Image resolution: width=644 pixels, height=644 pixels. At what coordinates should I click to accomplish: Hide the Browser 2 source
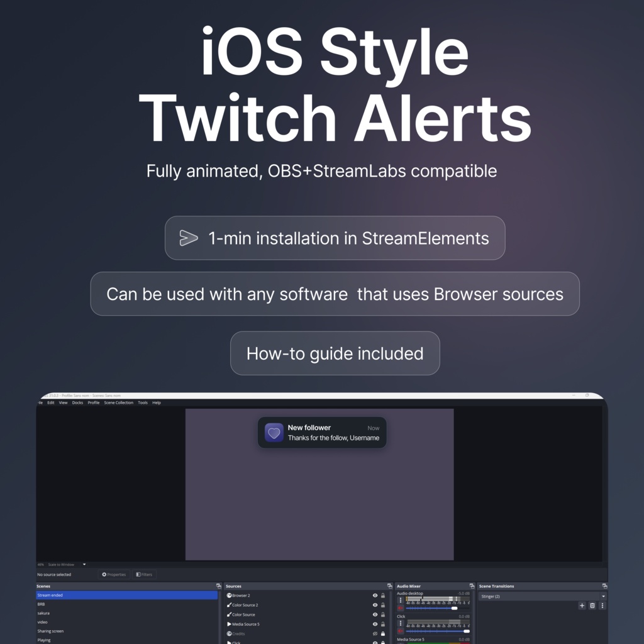(x=375, y=596)
